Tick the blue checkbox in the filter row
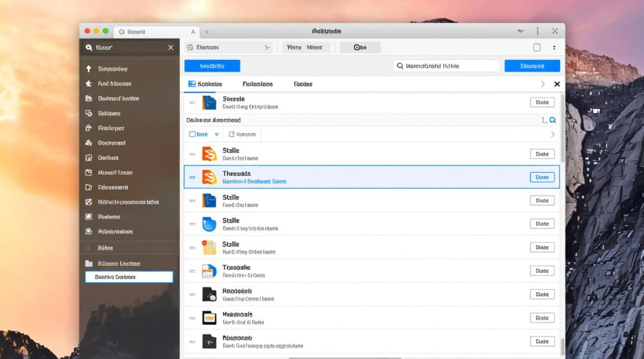Image resolution: width=644 pixels, height=359 pixels. (x=192, y=135)
